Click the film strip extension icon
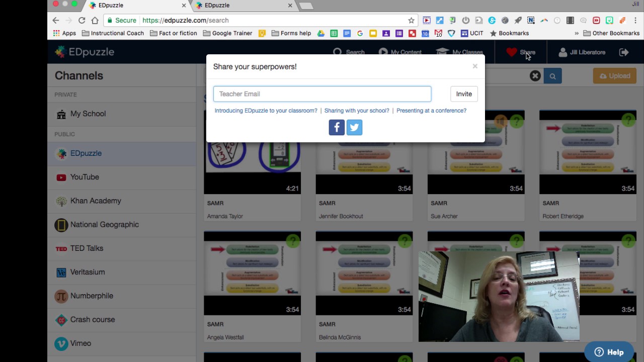This screenshot has height=362, width=644. [x=570, y=20]
